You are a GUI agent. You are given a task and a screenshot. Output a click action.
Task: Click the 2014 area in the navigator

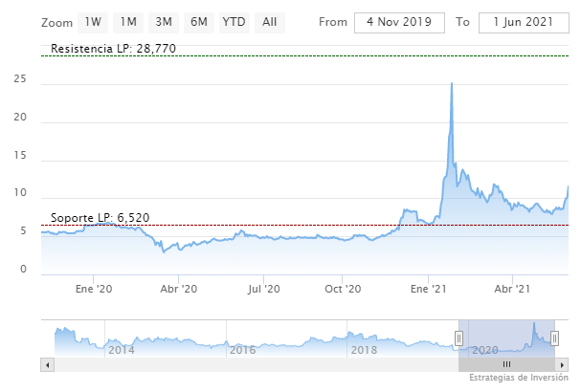[122, 350]
